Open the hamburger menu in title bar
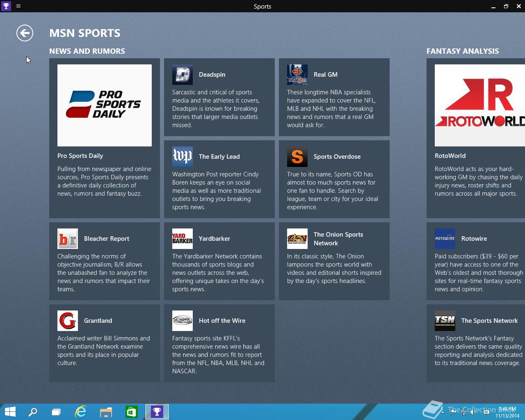525x420 pixels. [18, 6]
